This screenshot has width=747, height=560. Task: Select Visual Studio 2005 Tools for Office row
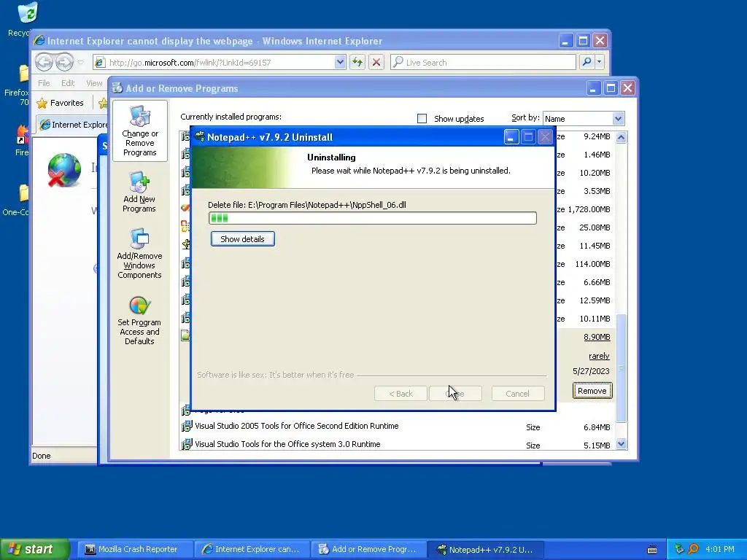point(396,426)
